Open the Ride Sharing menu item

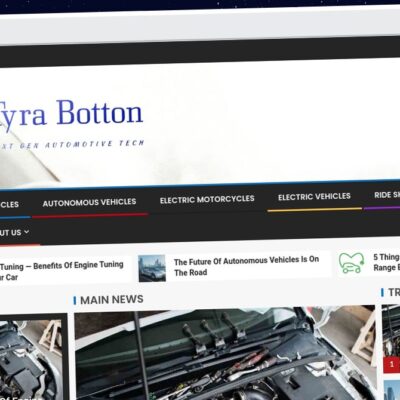click(x=387, y=195)
